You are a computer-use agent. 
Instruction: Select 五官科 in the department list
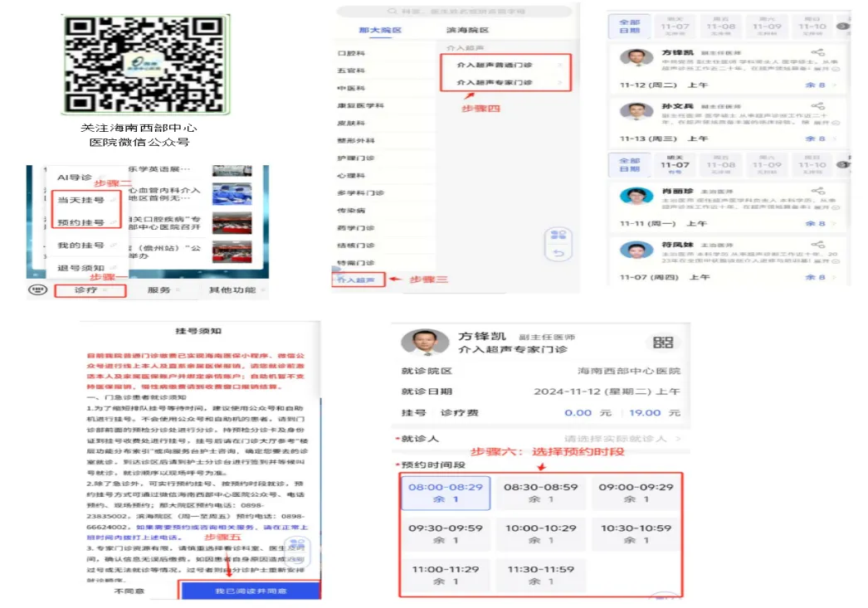click(x=351, y=71)
